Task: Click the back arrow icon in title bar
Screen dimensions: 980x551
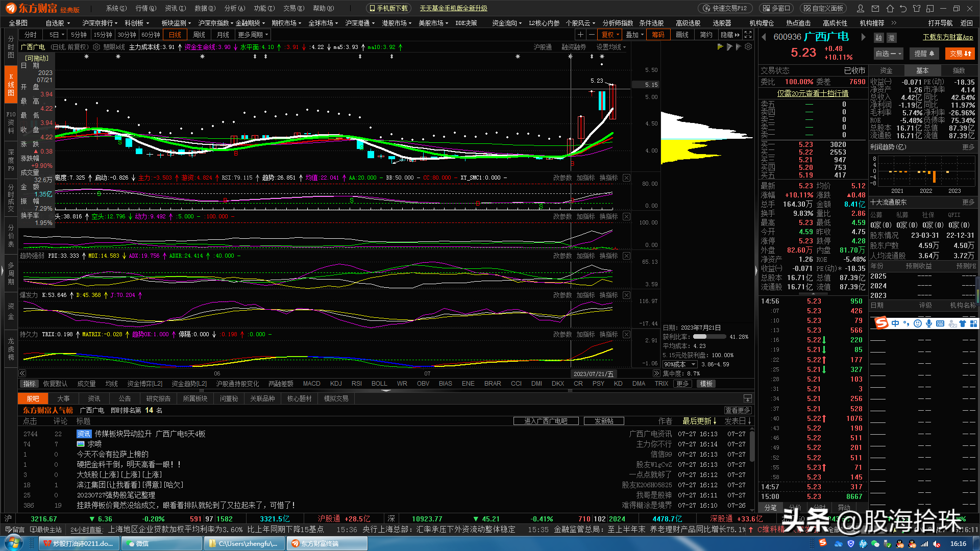Action: pyautogui.click(x=903, y=8)
